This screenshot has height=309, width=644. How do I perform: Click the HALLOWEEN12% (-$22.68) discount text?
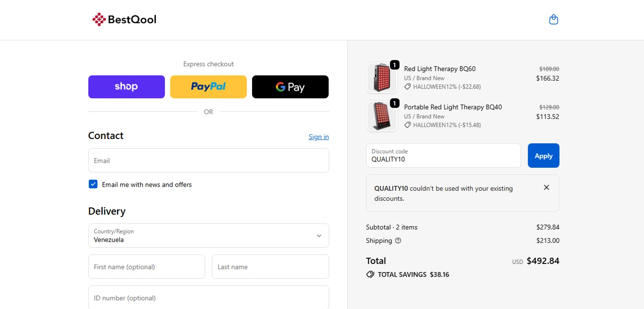[x=447, y=87]
